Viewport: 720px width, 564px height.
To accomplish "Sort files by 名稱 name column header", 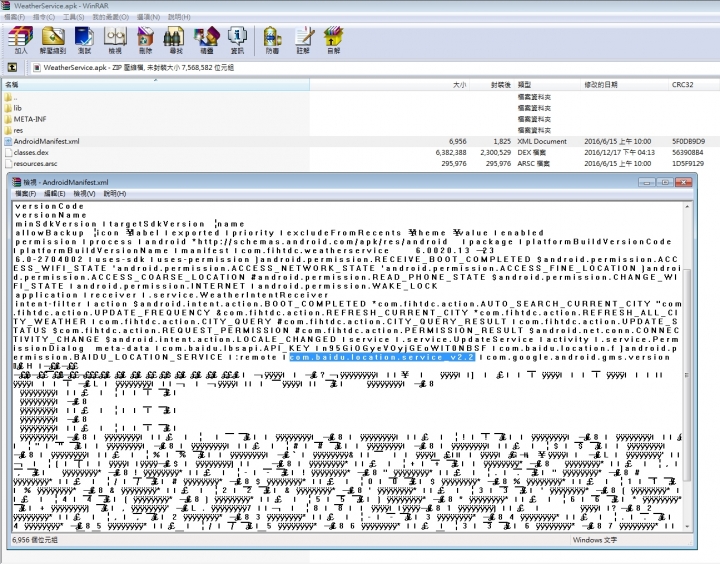I will (156, 85).
